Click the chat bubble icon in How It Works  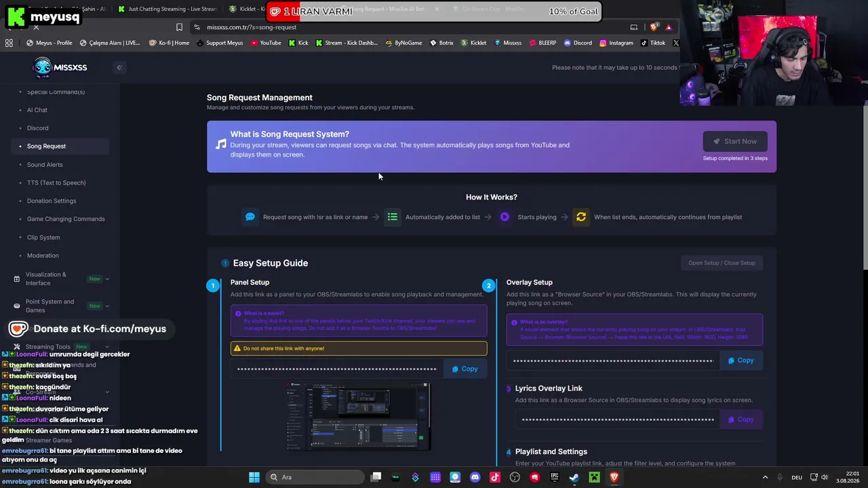250,217
